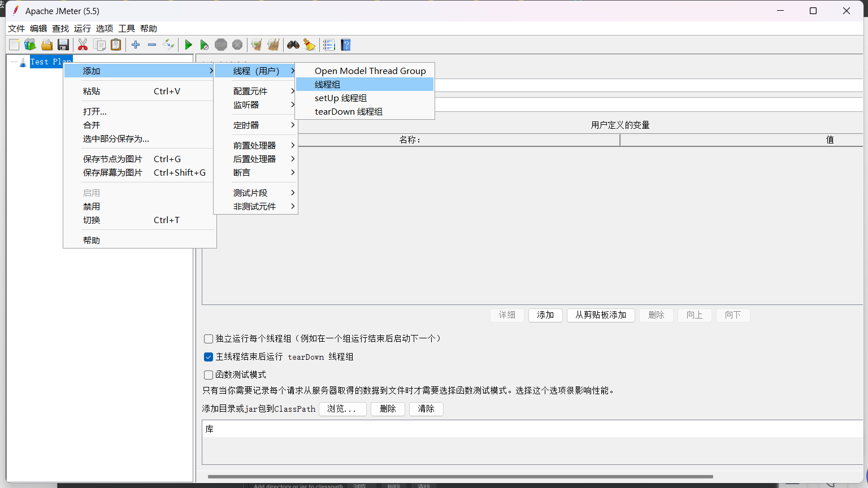The height and width of the screenshot is (488, 868).
Task: Select 合并 in the context menu
Action: click(x=140, y=125)
